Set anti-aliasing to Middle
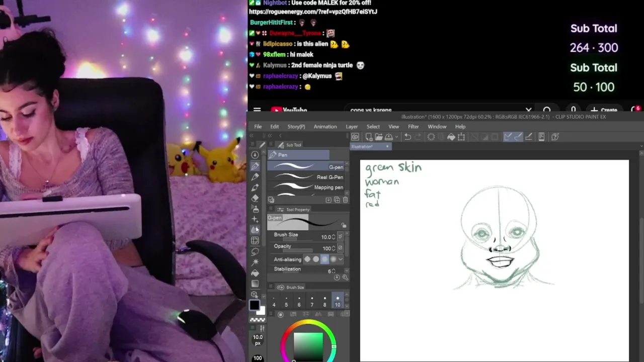Image resolution: width=644 pixels, height=362 pixels. click(325, 259)
